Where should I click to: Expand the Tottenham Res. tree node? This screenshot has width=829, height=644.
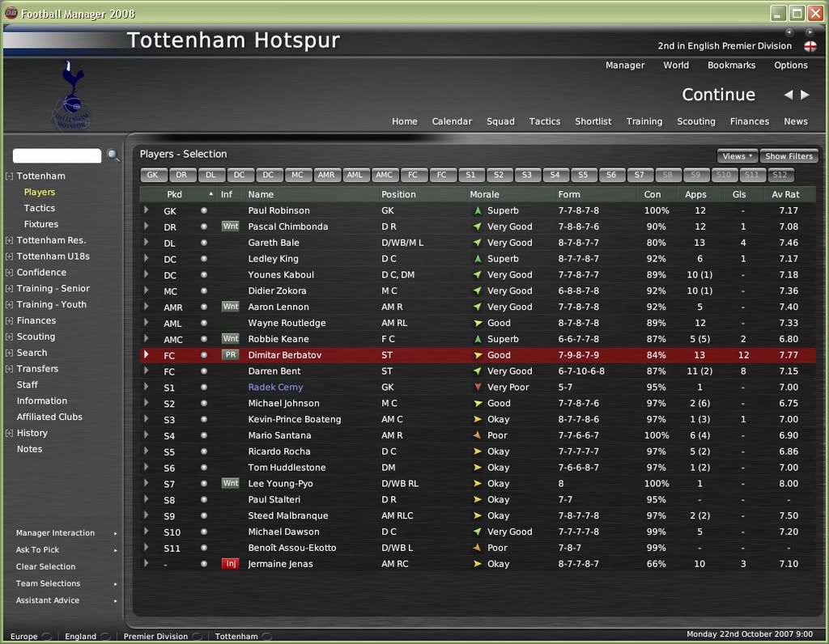9,240
